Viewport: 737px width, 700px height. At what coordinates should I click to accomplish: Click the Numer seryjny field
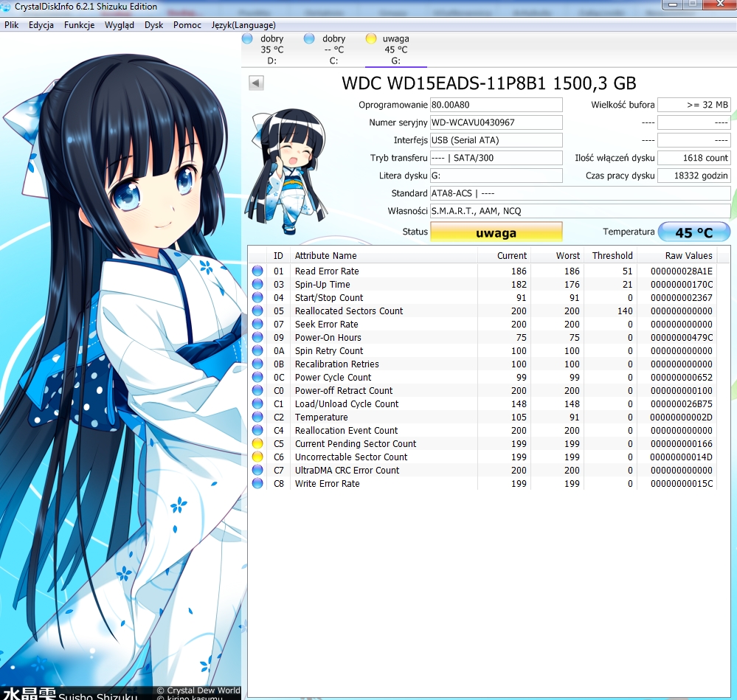(x=496, y=122)
